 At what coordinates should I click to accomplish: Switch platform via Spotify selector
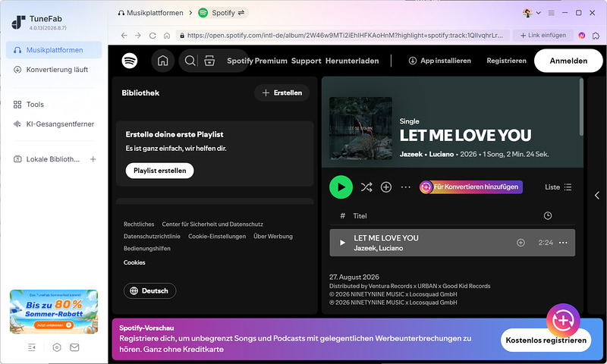pos(223,13)
